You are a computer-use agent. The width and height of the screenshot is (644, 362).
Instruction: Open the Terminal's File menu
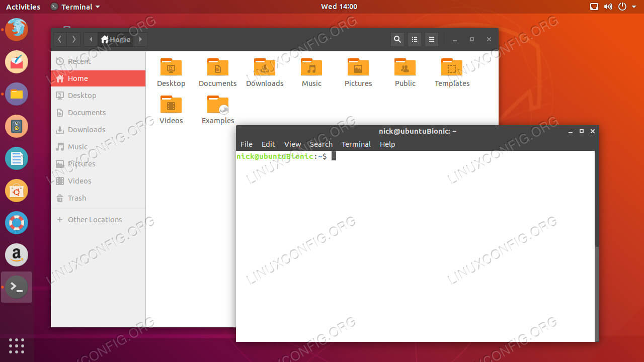(246, 144)
